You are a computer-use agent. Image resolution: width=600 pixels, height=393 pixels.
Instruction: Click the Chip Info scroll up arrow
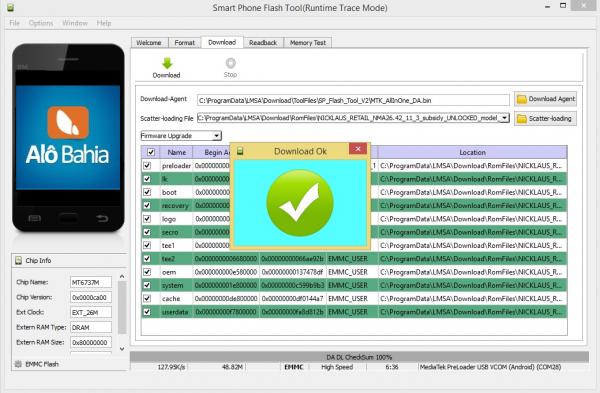tap(122, 276)
